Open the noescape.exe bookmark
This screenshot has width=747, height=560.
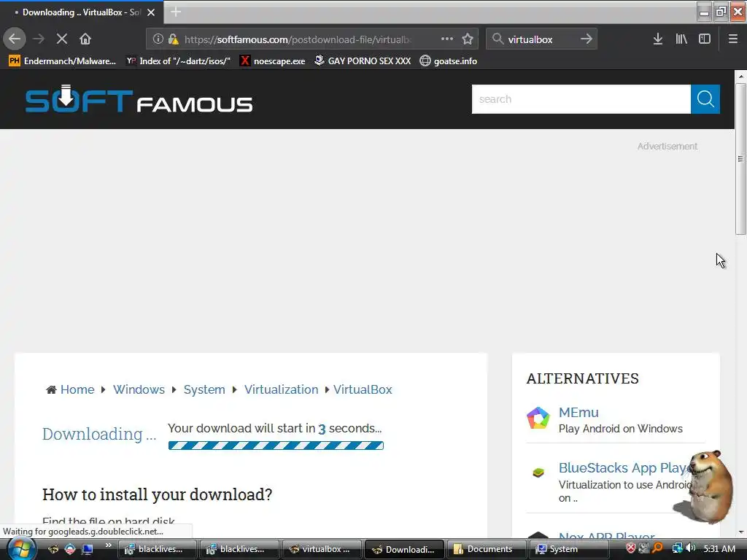tap(273, 61)
